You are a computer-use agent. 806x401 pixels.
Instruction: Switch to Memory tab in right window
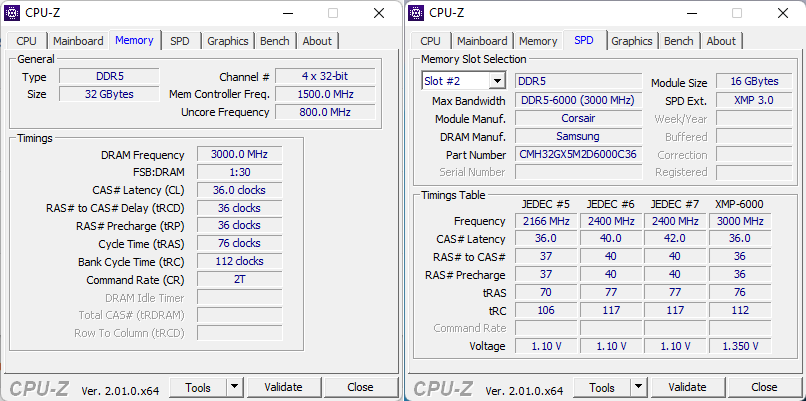click(x=538, y=41)
